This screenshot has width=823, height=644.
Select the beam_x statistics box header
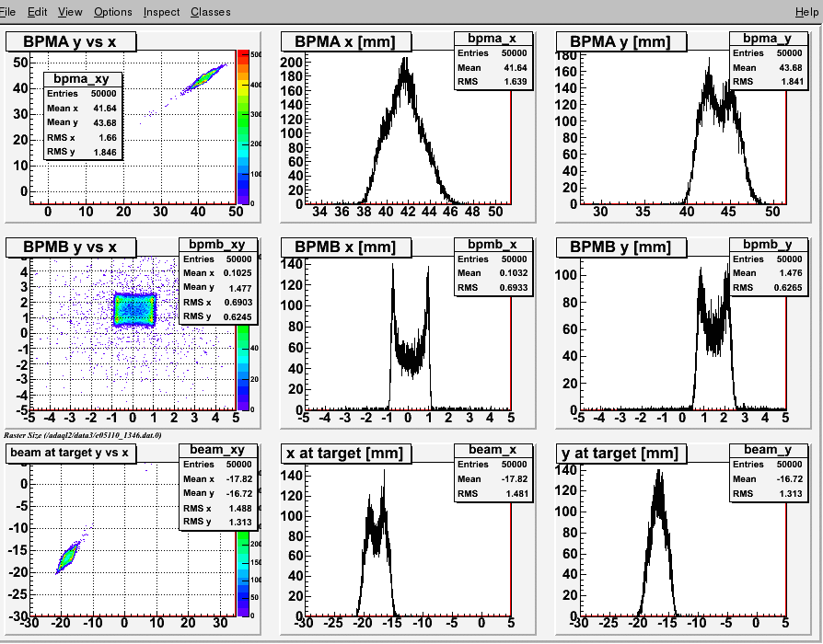(x=493, y=450)
